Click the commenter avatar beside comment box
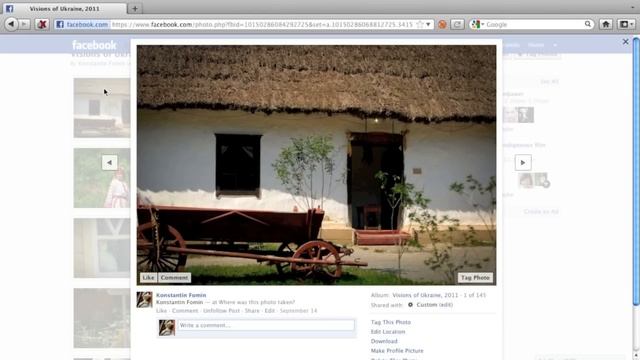The image size is (640, 360). click(167, 328)
